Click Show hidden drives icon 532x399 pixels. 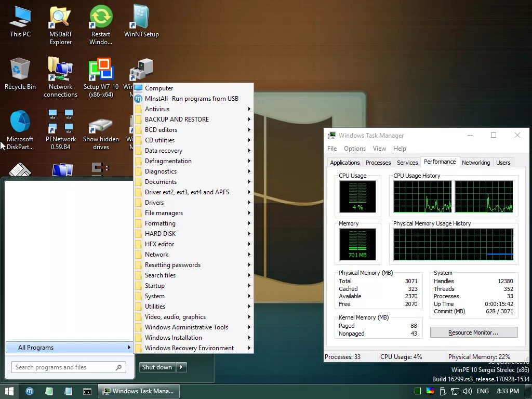[x=101, y=134]
